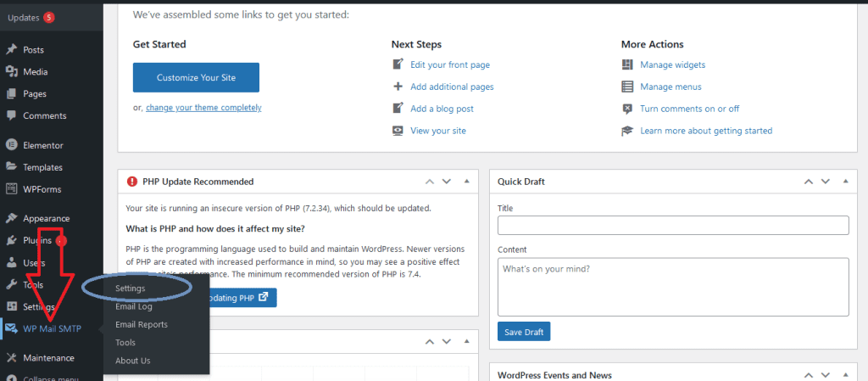Open Tools in WP Mail SMTP submenu
868x381 pixels.
(125, 343)
